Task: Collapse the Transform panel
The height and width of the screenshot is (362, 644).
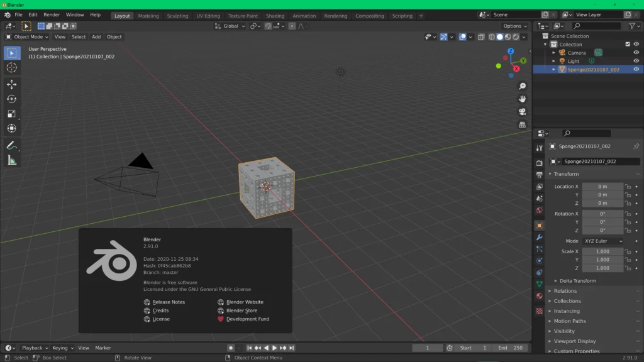Action: 565,174
